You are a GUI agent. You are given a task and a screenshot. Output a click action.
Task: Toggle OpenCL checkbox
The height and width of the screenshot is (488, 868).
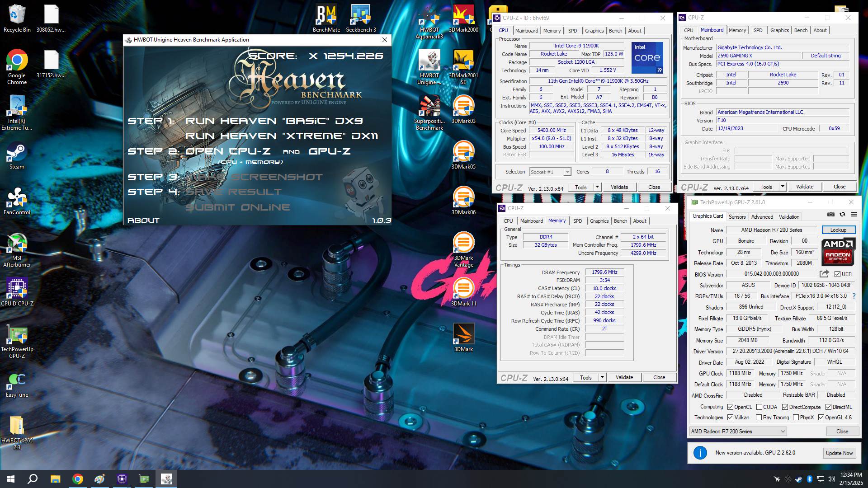coord(730,407)
